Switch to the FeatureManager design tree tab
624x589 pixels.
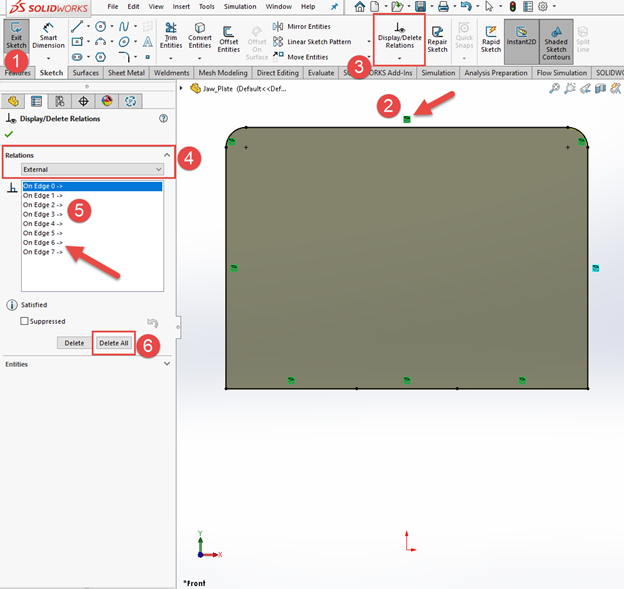pyautogui.click(x=13, y=101)
